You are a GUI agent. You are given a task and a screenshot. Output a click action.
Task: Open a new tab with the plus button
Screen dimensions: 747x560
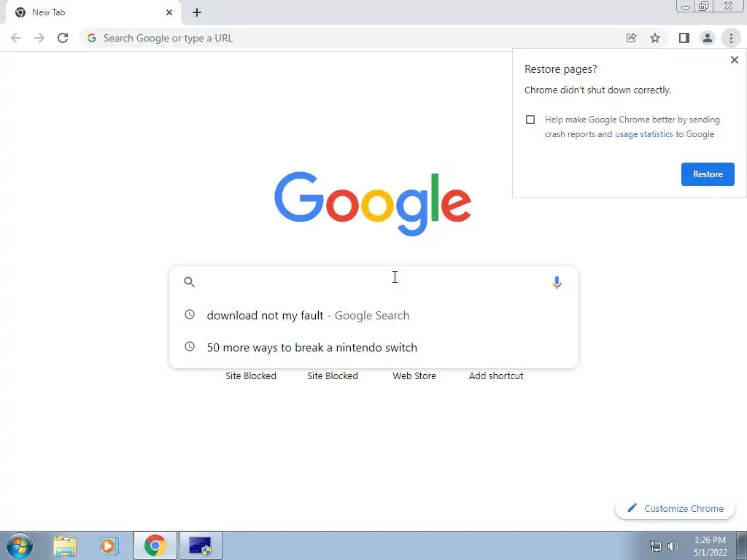[197, 12]
